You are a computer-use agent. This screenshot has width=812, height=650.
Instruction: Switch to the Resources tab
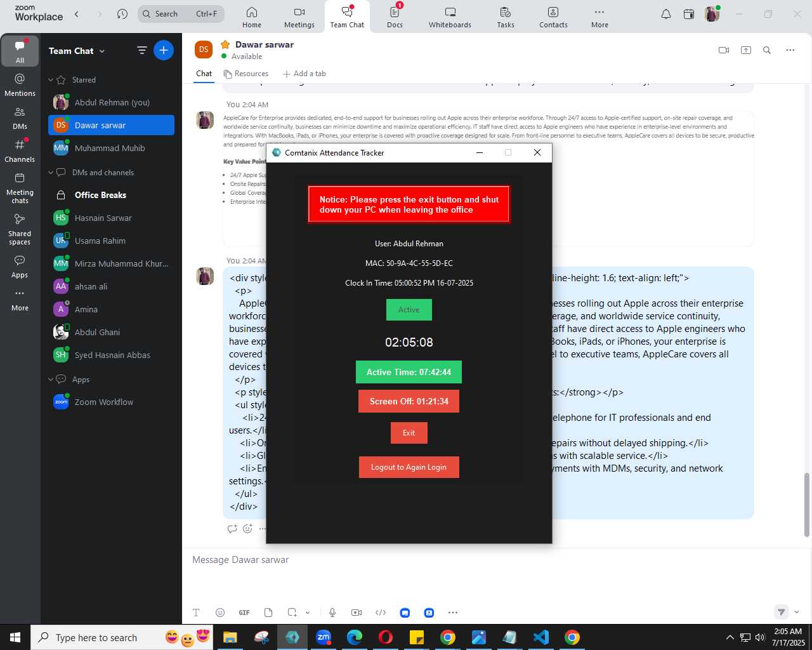pos(246,74)
